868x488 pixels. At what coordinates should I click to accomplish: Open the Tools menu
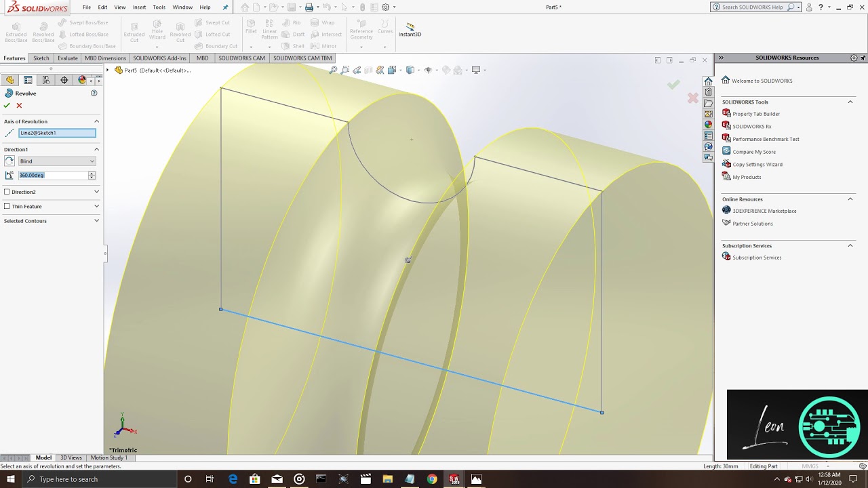(x=159, y=7)
